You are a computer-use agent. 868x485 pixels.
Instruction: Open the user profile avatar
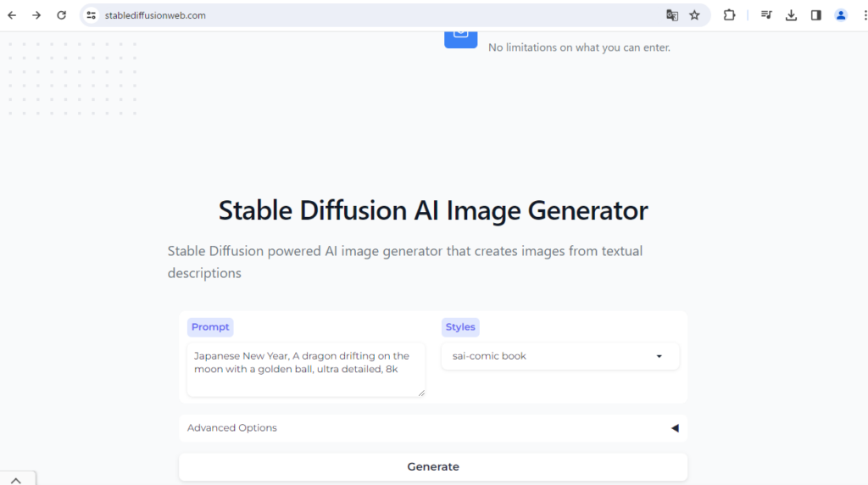[841, 15]
